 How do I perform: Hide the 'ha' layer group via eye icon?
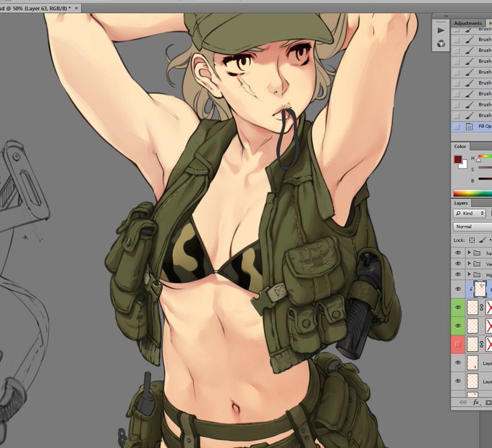458,253
